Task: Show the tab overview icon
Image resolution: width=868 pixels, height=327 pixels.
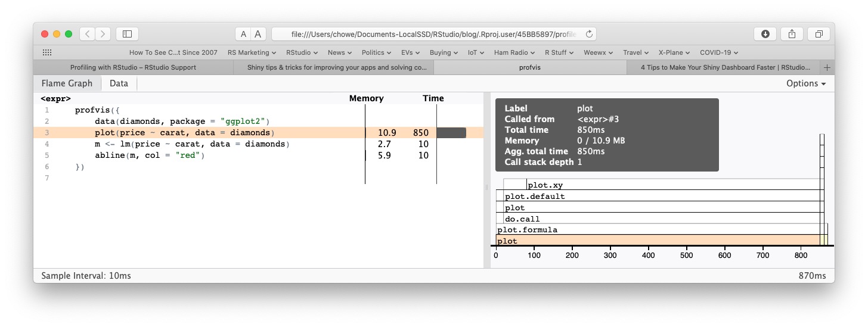Action: point(819,34)
